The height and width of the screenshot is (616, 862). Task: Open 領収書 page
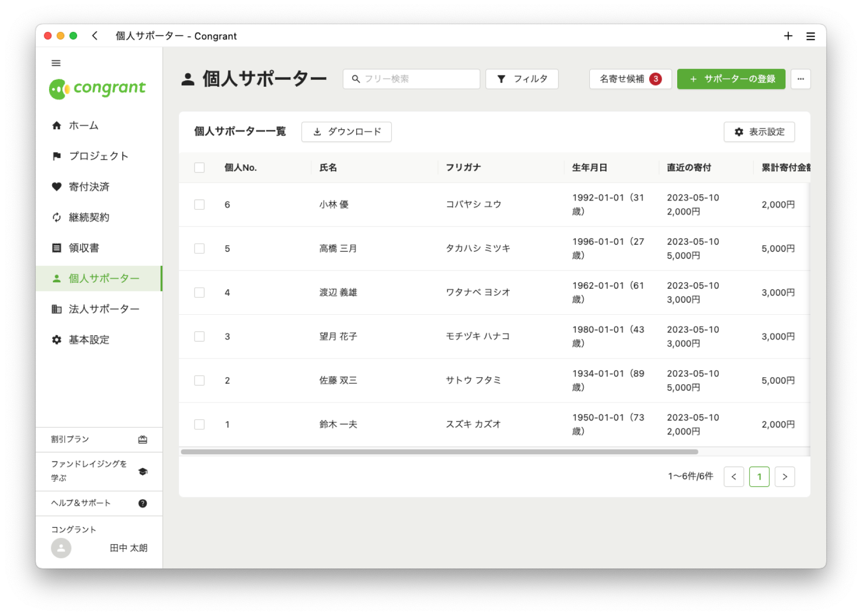(99, 248)
